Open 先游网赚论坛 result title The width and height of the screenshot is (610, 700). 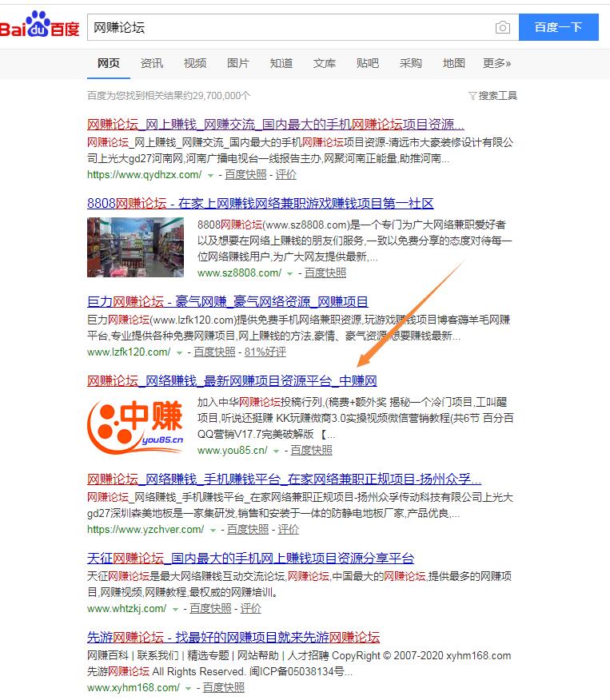point(233,637)
